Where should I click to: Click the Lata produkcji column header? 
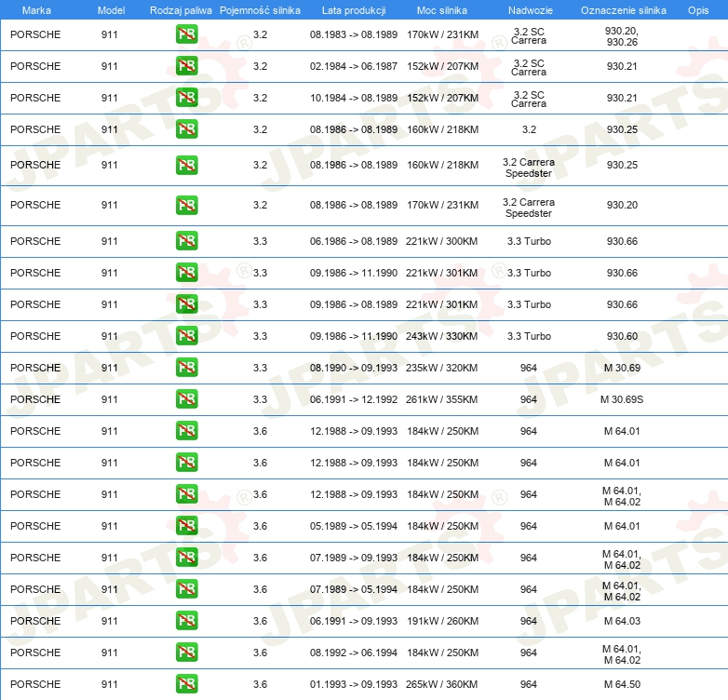[x=354, y=10]
